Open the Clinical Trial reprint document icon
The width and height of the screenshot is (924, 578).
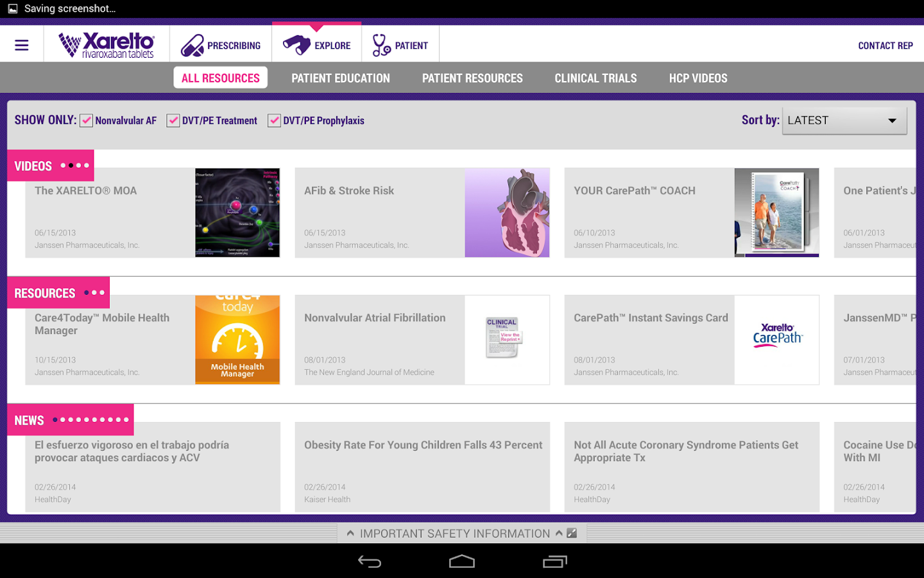(504, 338)
